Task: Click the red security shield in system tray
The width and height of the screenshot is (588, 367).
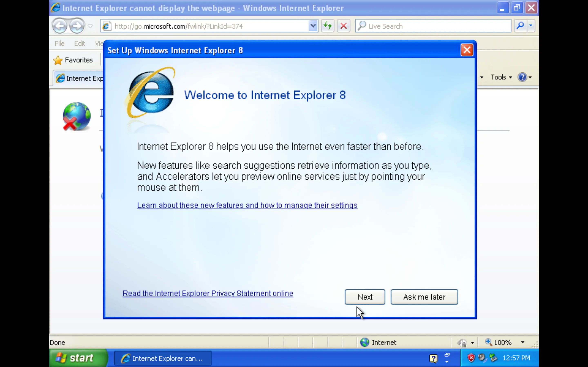Action: pyautogui.click(x=471, y=358)
